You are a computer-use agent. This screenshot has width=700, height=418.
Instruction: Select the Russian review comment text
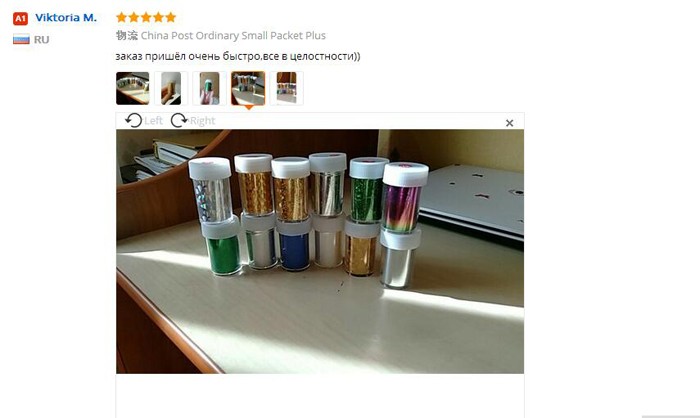pos(238,56)
